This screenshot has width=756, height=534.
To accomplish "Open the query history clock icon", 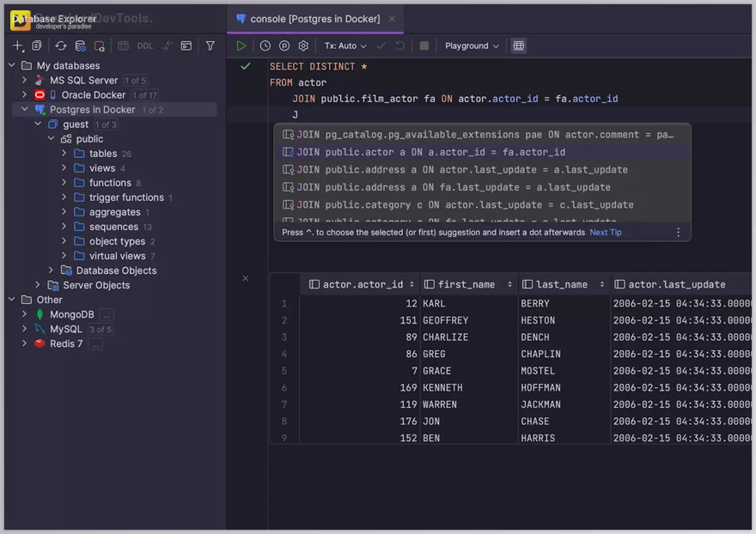I will point(265,46).
